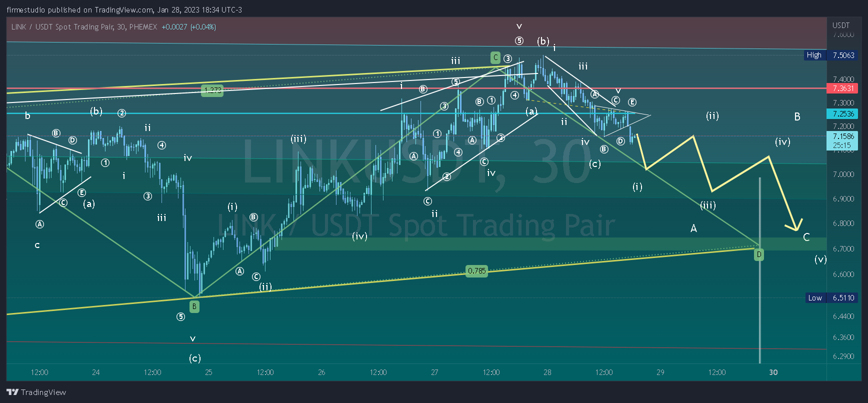Click the USDT currency label on price axis
Image resolution: width=868 pixels, height=403 pixels.
pyautogui.click(x=841, y=25)
